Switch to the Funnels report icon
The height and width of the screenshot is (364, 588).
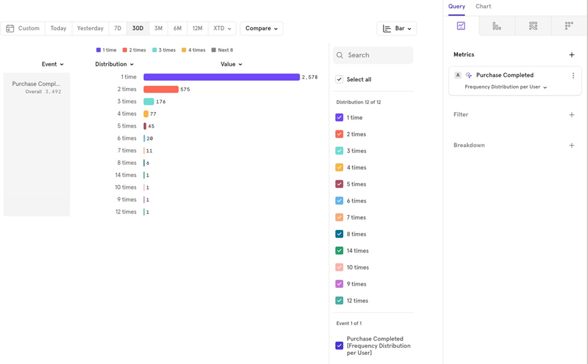[497, 26]
